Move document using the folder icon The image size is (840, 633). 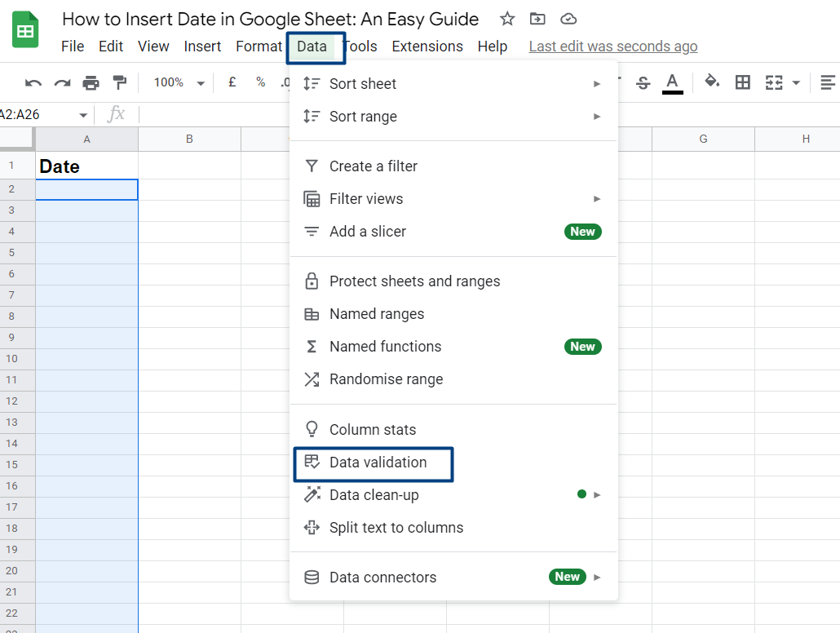tap(537, 20)
